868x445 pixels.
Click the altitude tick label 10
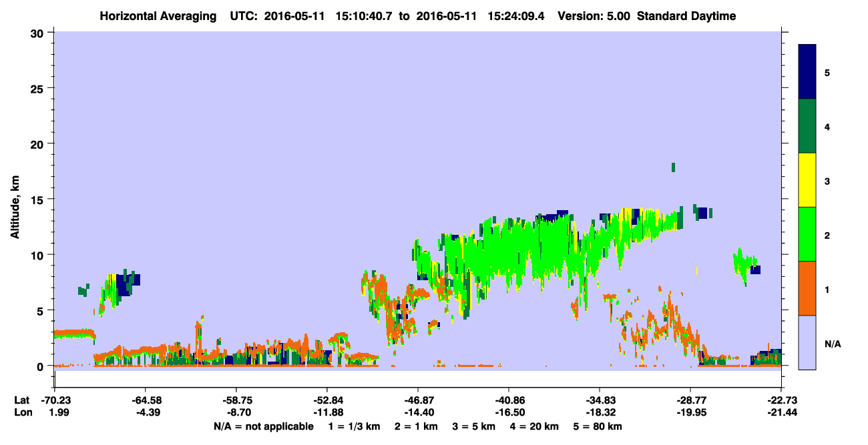39,255
